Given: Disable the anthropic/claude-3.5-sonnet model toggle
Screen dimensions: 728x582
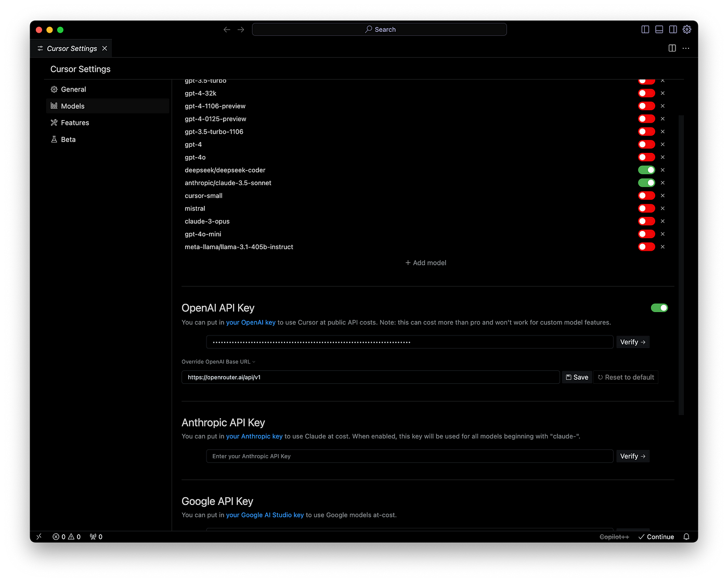Looking at the screenshot, I should (646, 183).
